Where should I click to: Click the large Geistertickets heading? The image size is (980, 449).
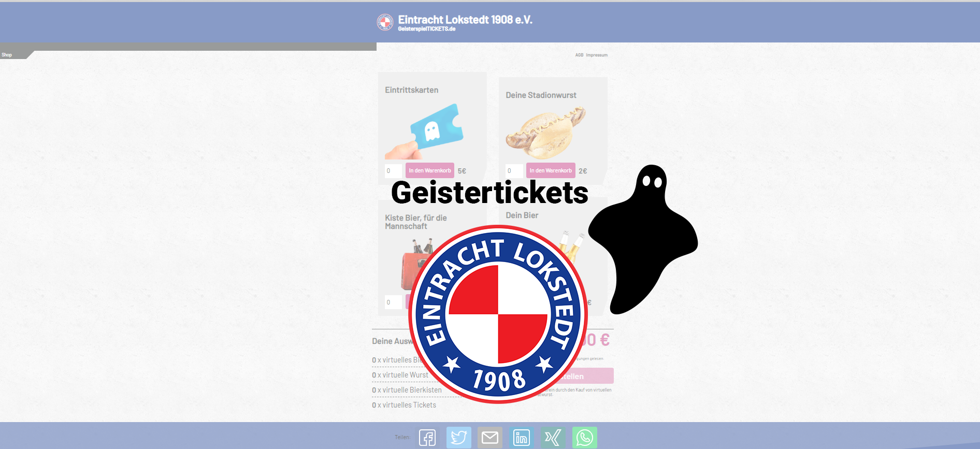pos(489,193)
